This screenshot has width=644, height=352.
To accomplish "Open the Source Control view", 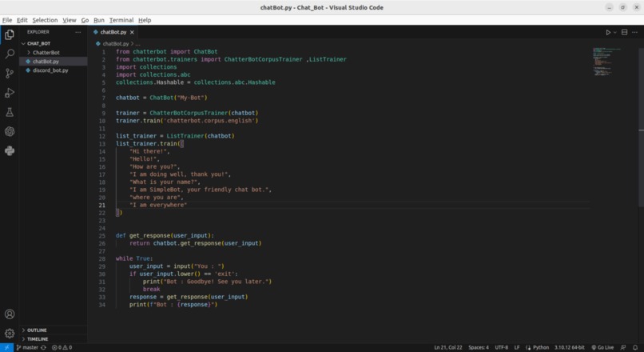I will [x=10, y=73].
